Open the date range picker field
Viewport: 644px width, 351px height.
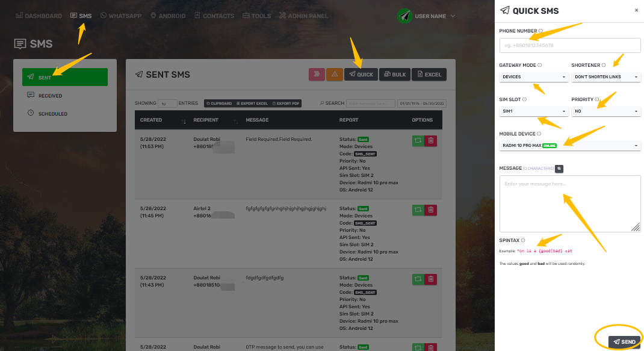pyautogui.click(x=422, y=104)
